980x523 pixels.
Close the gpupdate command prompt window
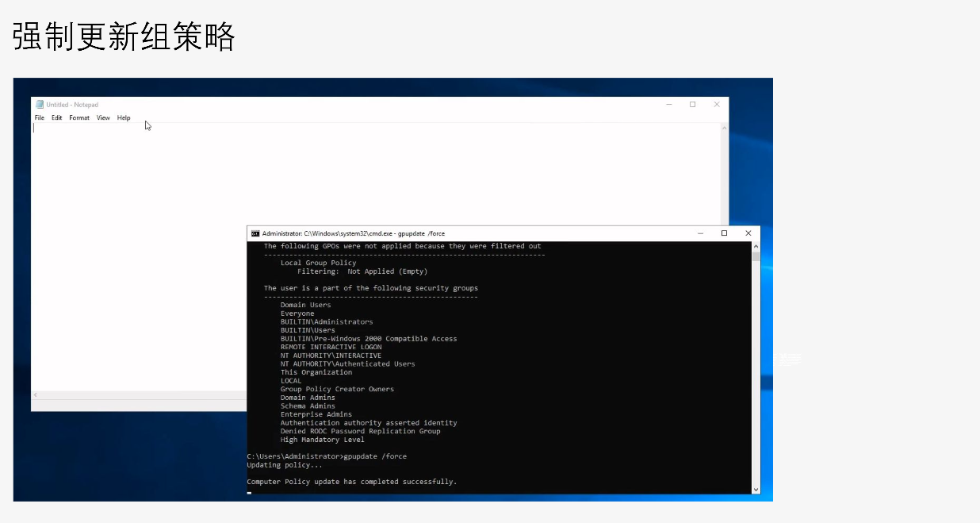click(x=748, y=233)
